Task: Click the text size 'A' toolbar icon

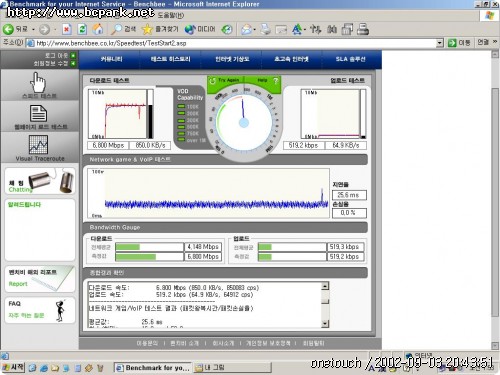Action: 297,29
